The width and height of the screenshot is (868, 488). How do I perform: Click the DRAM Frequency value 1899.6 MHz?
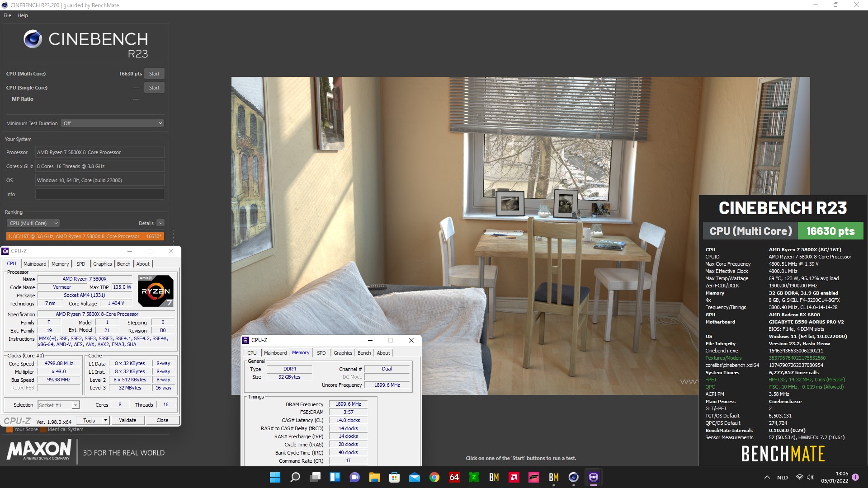point(348,404)
